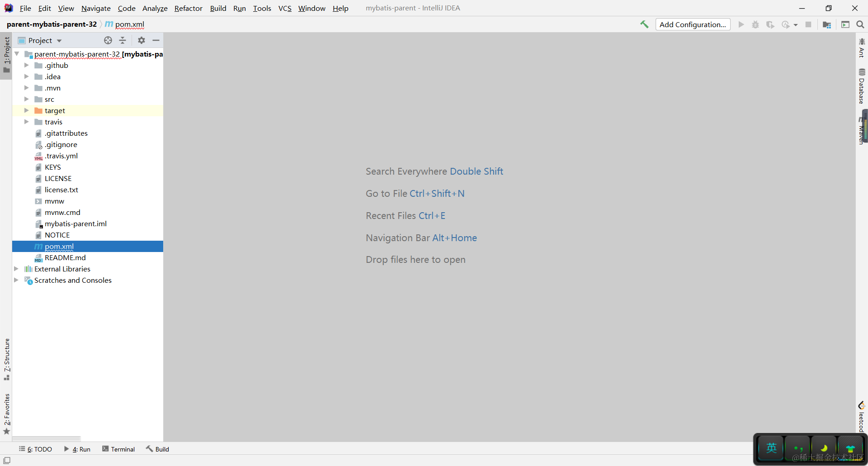This screenshot has height=466, width=868.
Task: Click the Debug bug icon in toolbar
Action: click(755, 24)
